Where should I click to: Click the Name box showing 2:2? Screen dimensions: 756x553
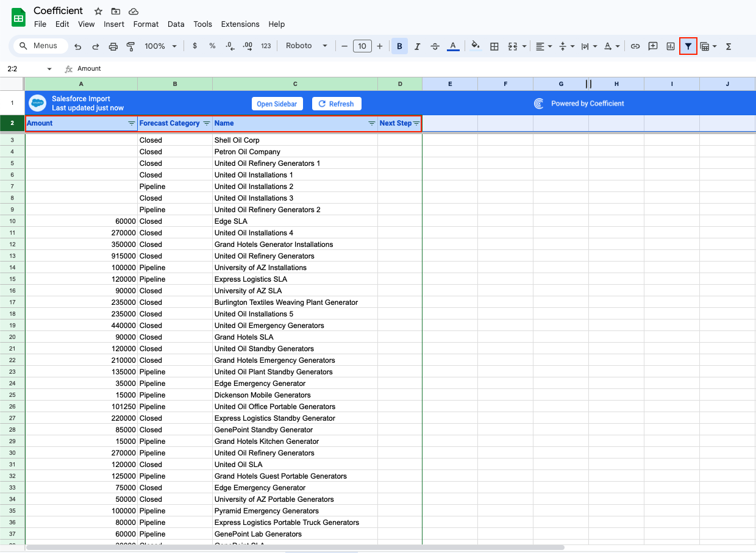click(23, 69)
